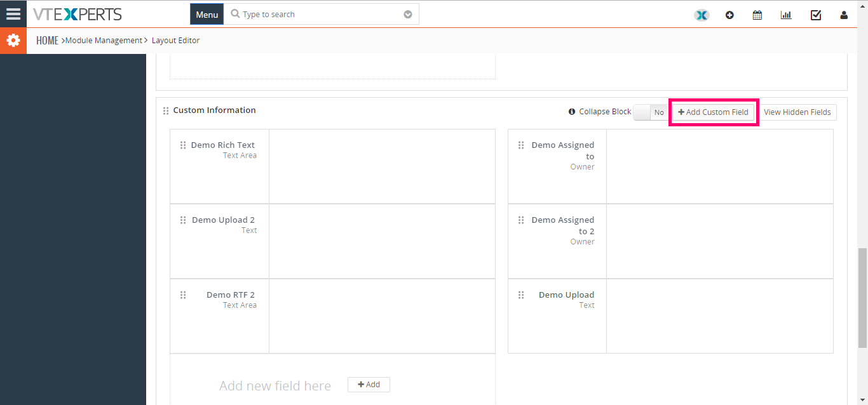This screenshot has height=405, width=868.
Task: Open the reports chart icon
Action: [786, 15]
